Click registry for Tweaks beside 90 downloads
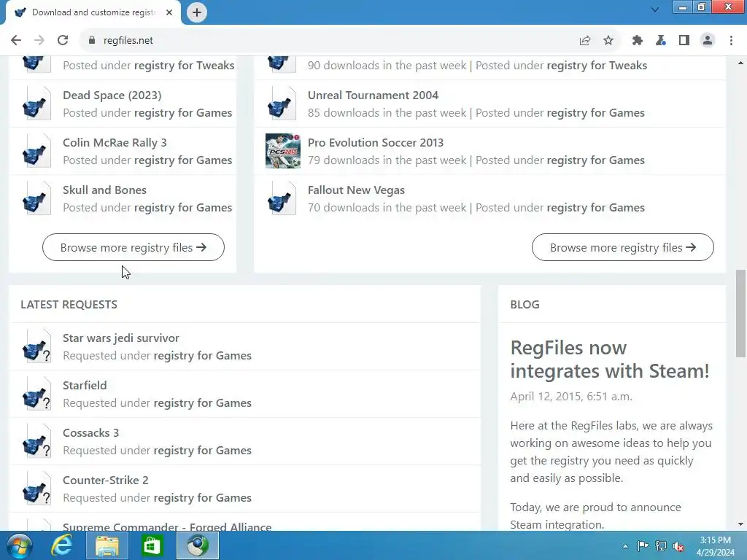The height and width of the screenshot is (560, 747). click(x=597, y=65)
